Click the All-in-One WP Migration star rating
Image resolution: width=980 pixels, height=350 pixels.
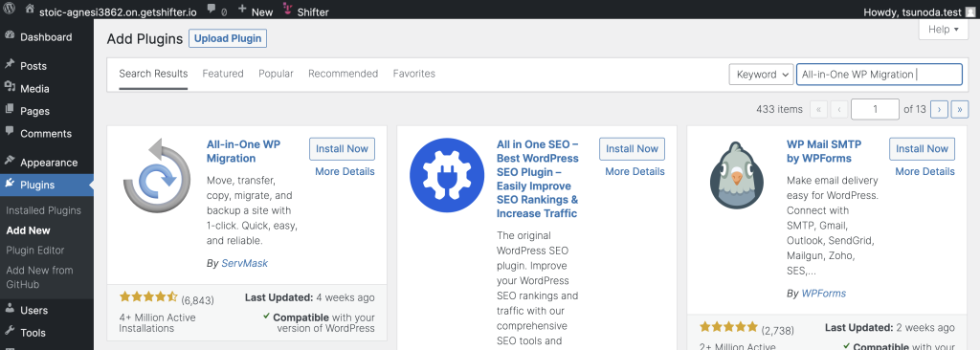coord(148,296)
